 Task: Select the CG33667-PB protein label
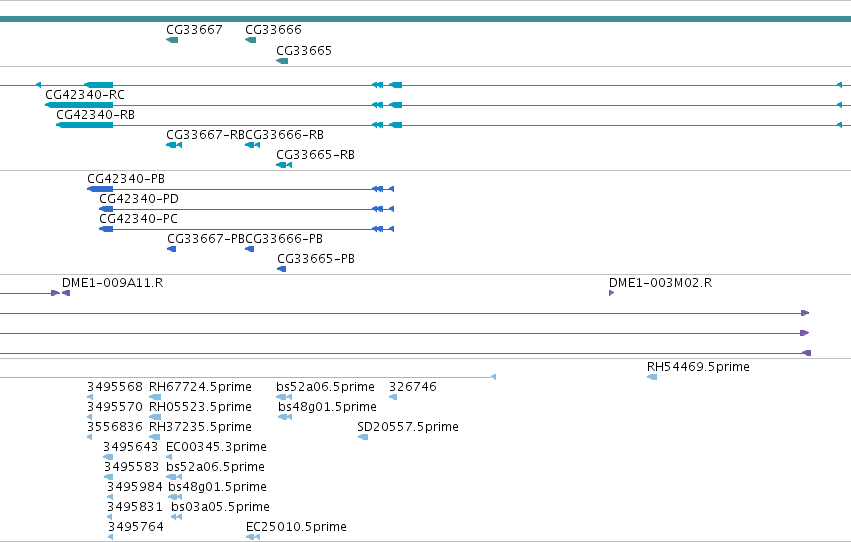coord(206,239)
